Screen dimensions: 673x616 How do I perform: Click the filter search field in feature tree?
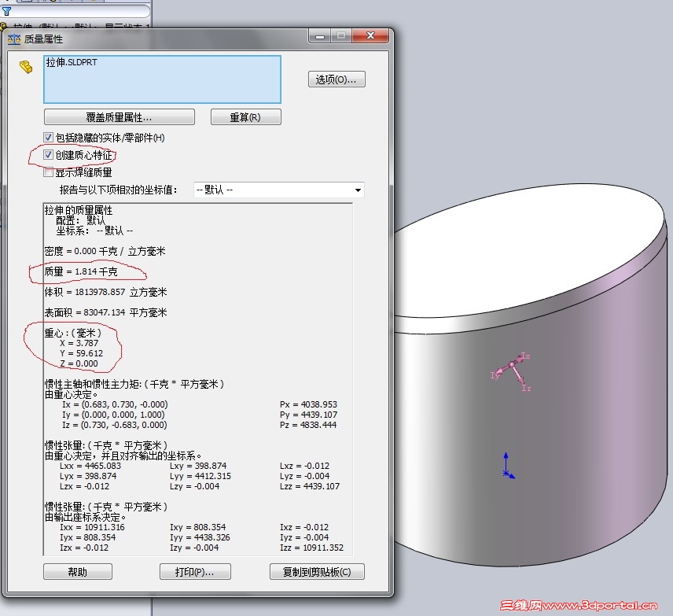pyautogui.click(x=81, y=11)
